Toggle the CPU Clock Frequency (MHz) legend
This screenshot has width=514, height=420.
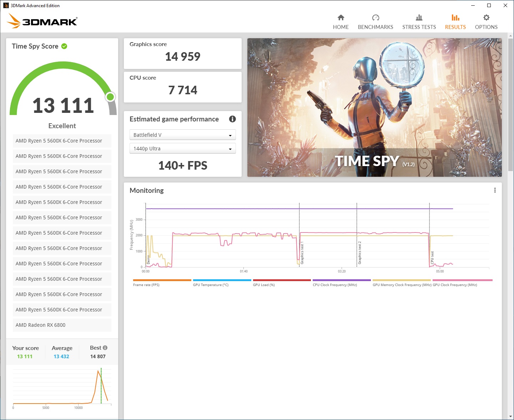click(335, 285)
